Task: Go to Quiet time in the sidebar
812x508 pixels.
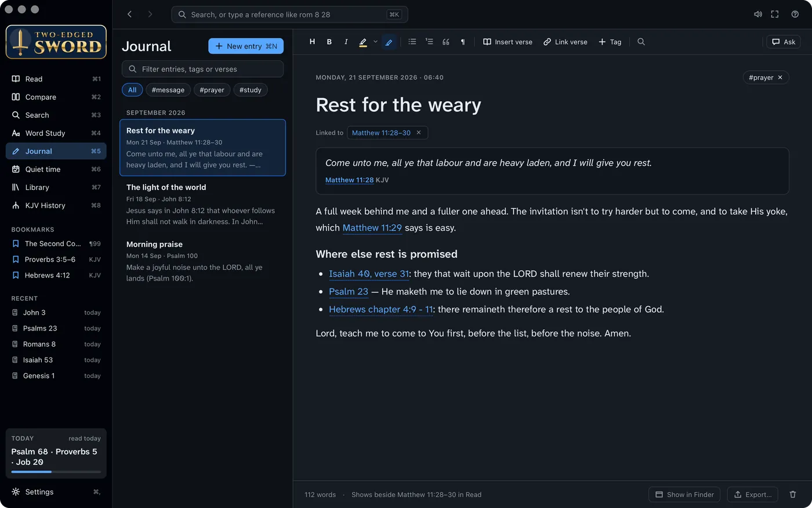Action: coord(56,169)
